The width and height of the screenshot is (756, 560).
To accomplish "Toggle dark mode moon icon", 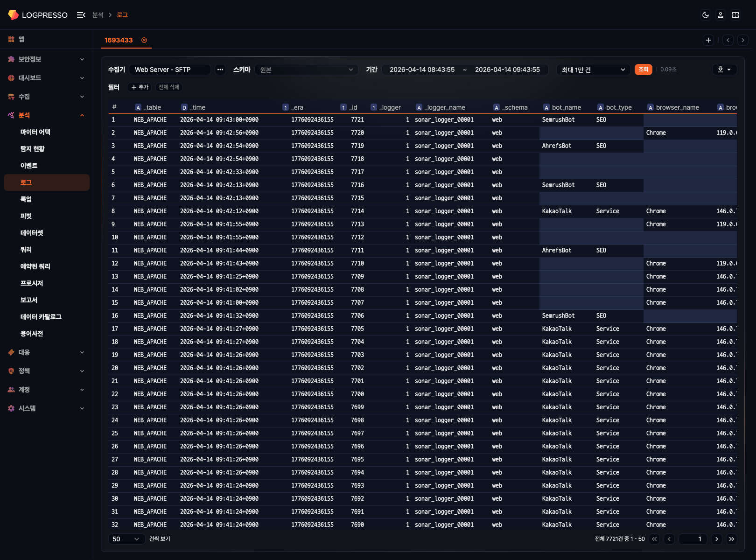I will coord(706,15).
